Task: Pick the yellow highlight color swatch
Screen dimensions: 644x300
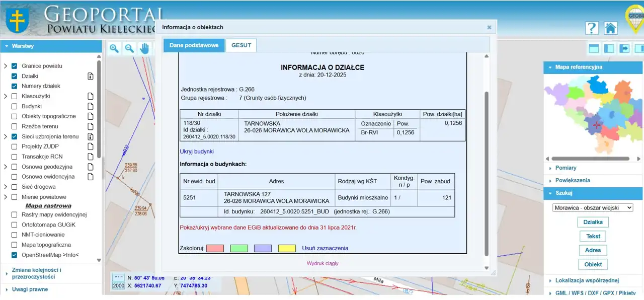Action: (287, 248)
